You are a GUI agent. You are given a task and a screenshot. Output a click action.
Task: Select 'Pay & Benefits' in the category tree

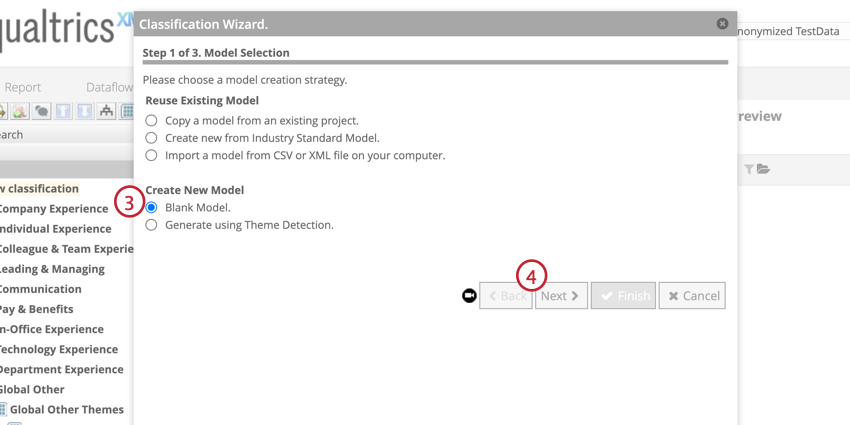(36, 309)
